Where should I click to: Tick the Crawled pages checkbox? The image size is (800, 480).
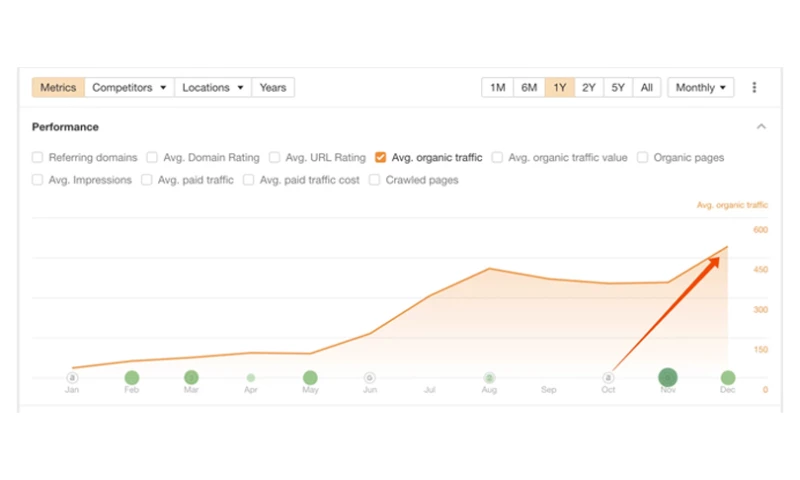pos(375,180)
